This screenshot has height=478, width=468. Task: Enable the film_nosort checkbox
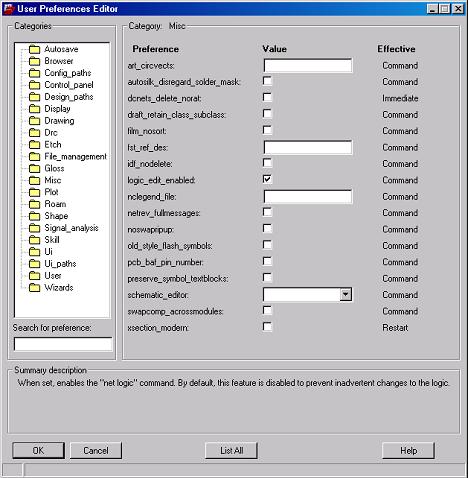click(x=267, y=130)
